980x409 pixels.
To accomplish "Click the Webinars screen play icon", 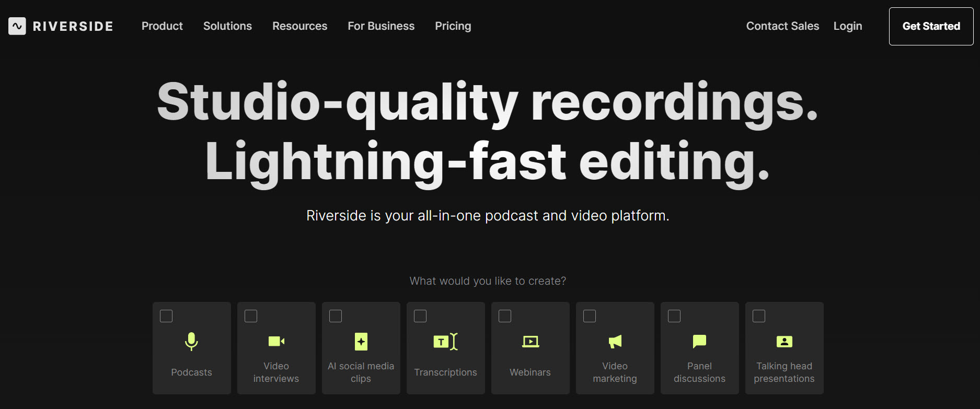I will [531, 342].
